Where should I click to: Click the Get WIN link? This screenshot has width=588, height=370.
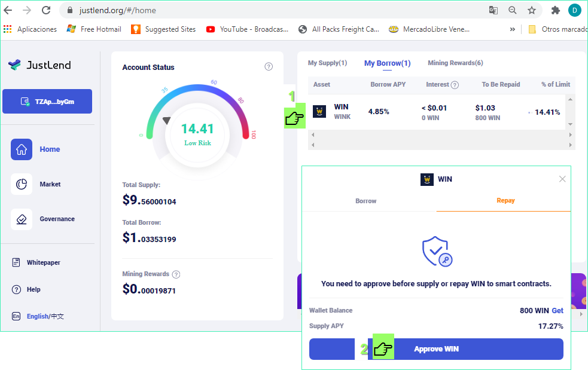[557, 310]
